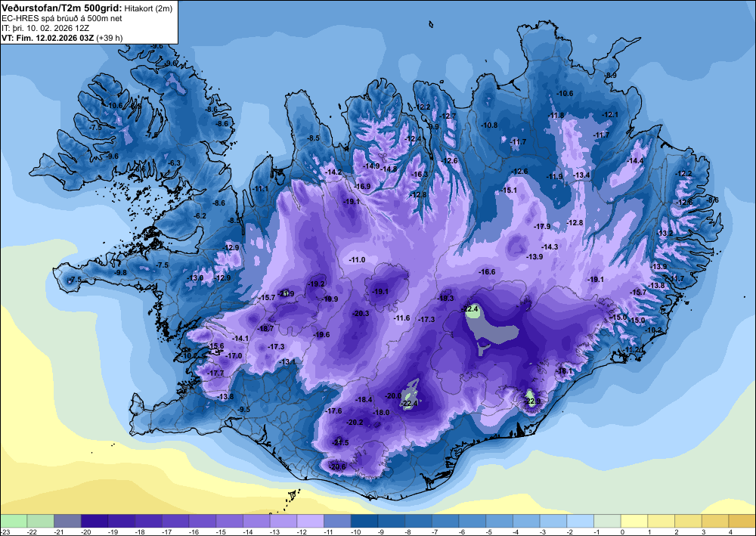Click the -10.8 temperature value

point(489,125)
